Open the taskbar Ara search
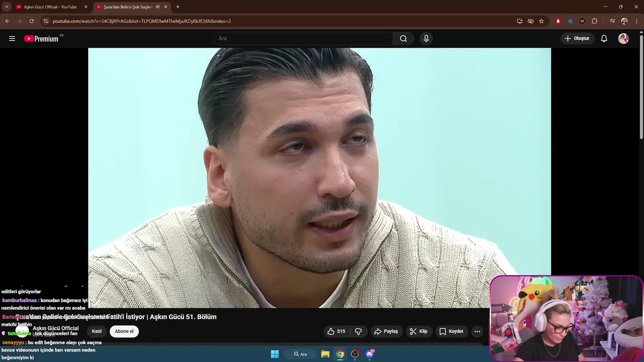 coord(300,354)
